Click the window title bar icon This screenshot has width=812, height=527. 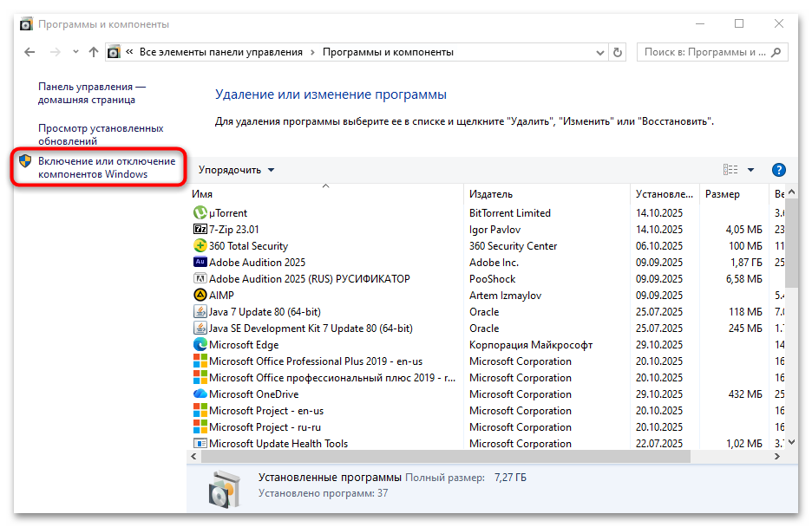click(x=26, y=23)
